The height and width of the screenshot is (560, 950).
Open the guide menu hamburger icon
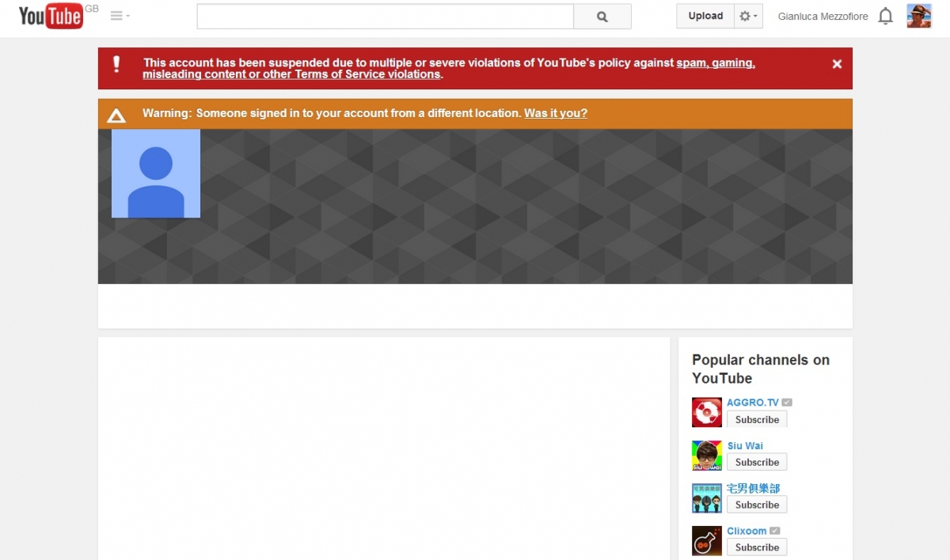click(120, 16)
